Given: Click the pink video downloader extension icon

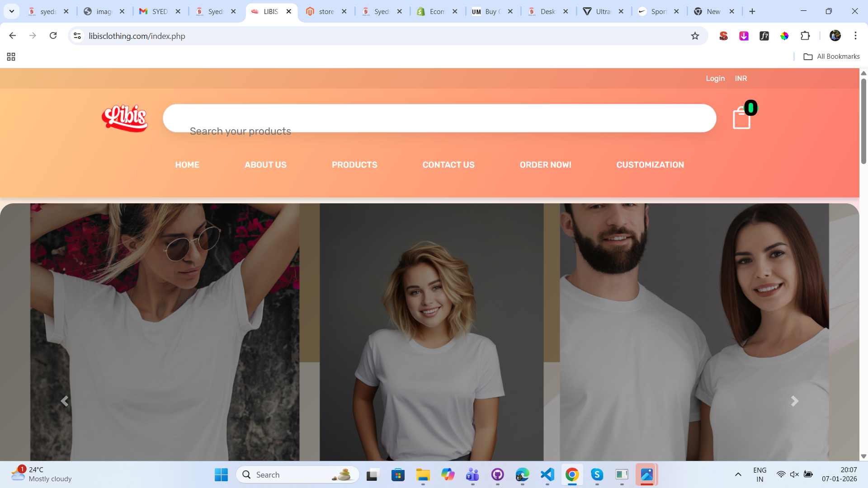Looking at the screenshot, I should (744, 36).
